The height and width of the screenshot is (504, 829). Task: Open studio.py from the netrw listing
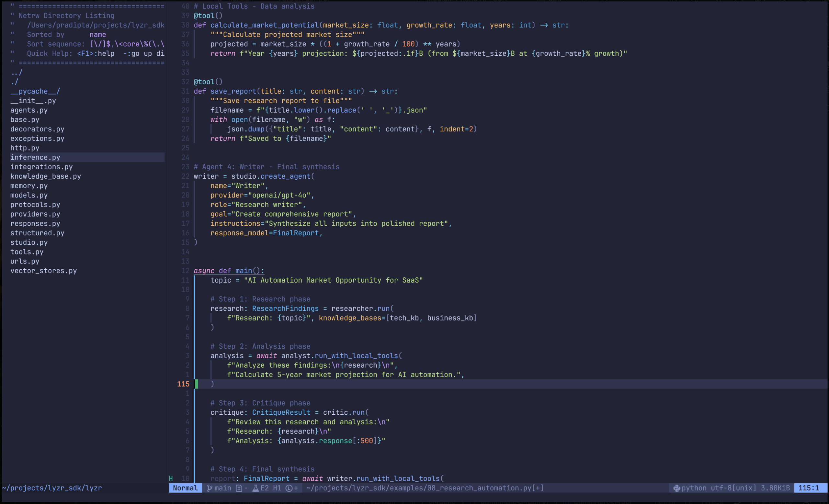click(29, 242)
